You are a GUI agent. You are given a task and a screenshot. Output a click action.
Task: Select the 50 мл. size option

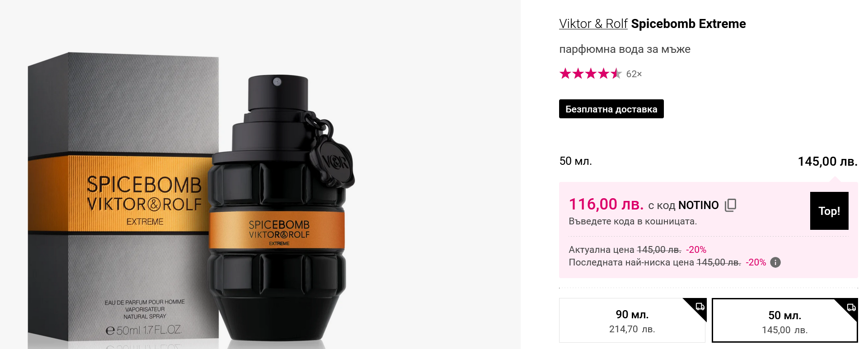pos(784,321)
